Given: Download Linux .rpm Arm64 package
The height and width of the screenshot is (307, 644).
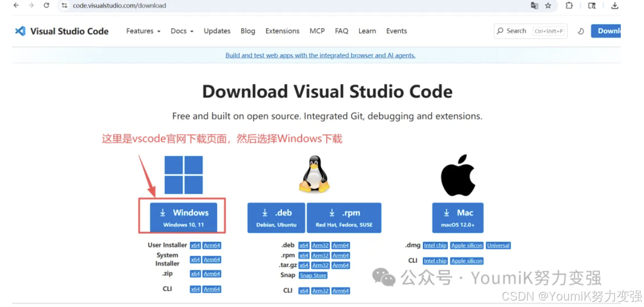Looking at the screenshot, I should [x=341, y=256].
